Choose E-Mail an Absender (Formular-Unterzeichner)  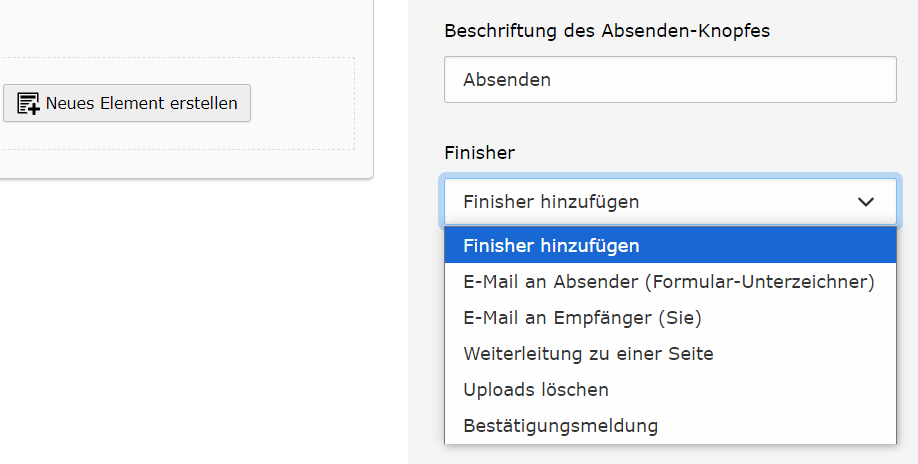[x=670, y=281]
